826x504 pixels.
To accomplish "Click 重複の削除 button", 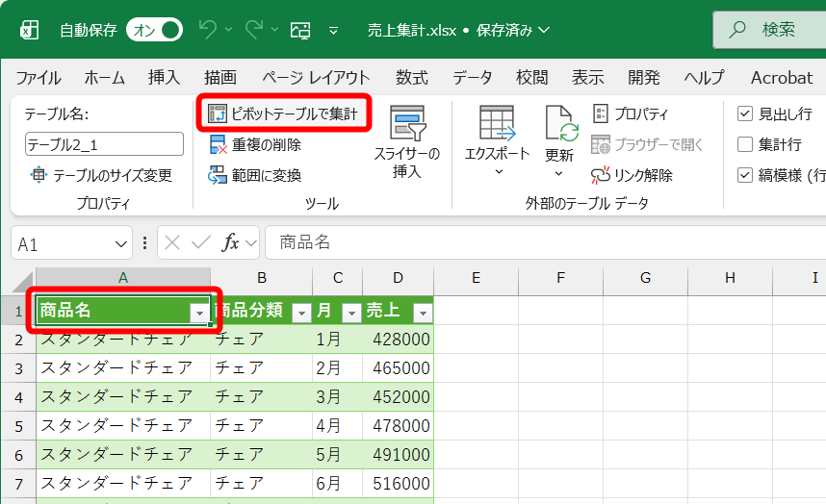I will pos(255,144).
